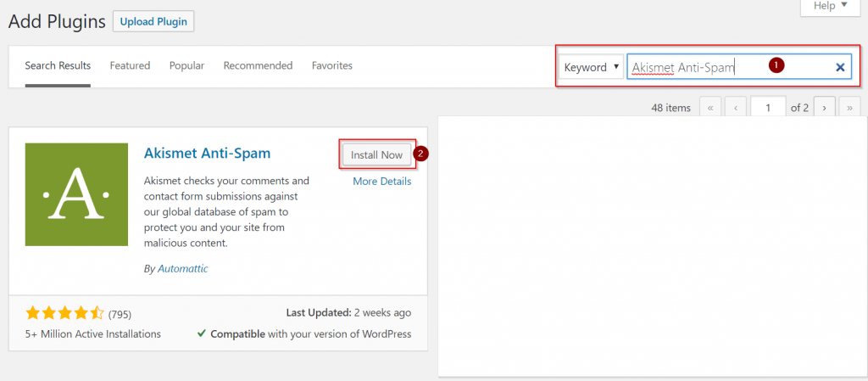Screen dimensions: 868x381
Task: Go to next page of results
Action: click(x=824, y=108)
